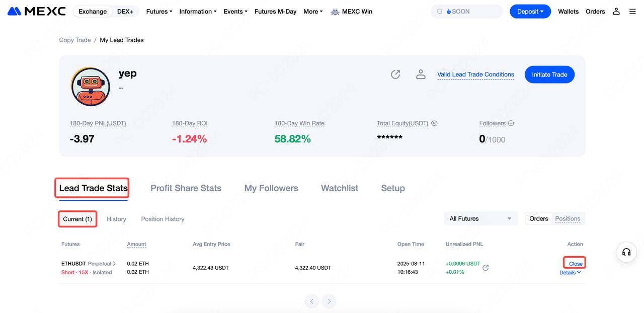Share the ETHUSDT unrealized PNL
This screenshot has width=644, height=313.
(x=486, y=268)
